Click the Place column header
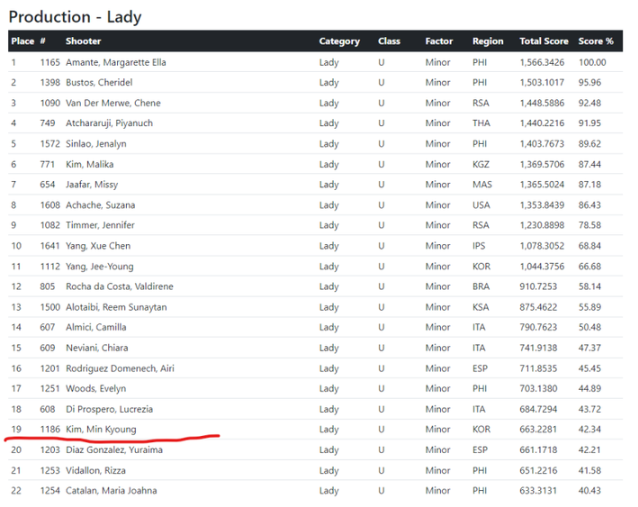638x507 pixels. click(23, 41)
